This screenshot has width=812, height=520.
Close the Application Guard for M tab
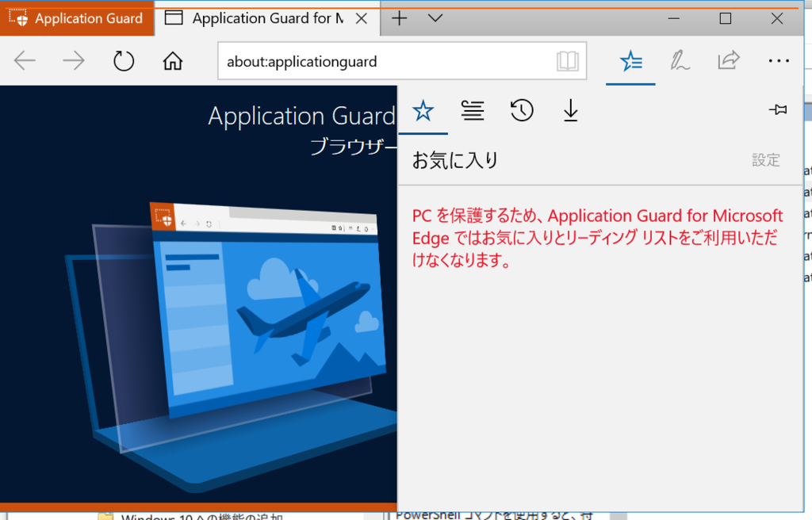[x=362, y=19]
